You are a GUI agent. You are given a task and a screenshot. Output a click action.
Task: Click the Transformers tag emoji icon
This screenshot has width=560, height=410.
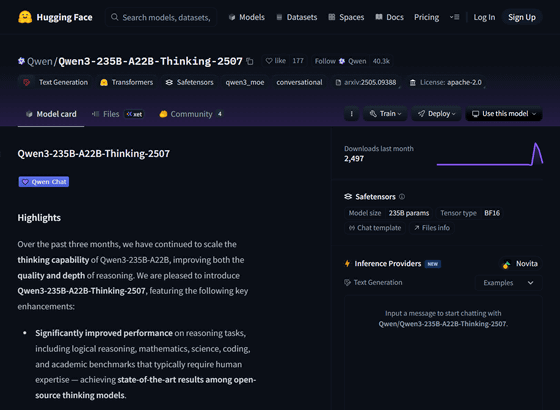[104, 82]
